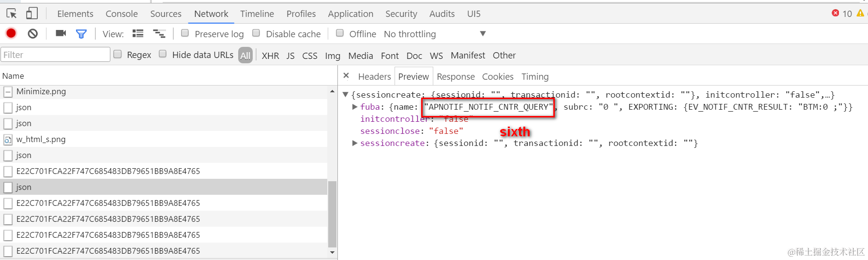868x260 pixels.
Task: Click the initcontroller property key
Action: click(395, 119)
